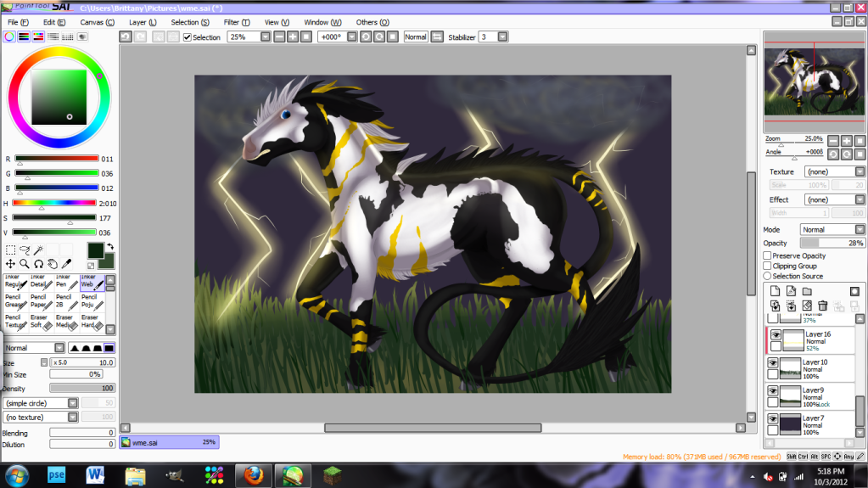The image size is (868, 488).
Task: Hide Layer9 with eye icon
Action: coord(773,391)
